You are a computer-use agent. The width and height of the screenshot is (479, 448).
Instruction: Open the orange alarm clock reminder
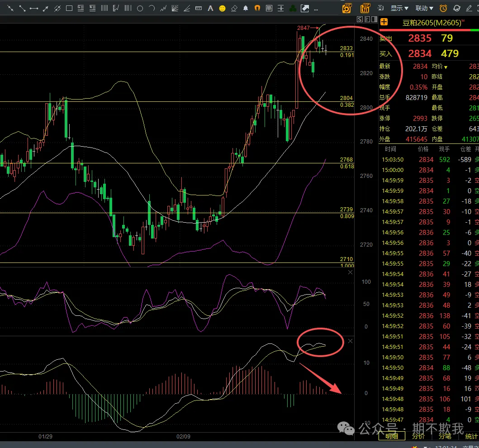point(443,9)
